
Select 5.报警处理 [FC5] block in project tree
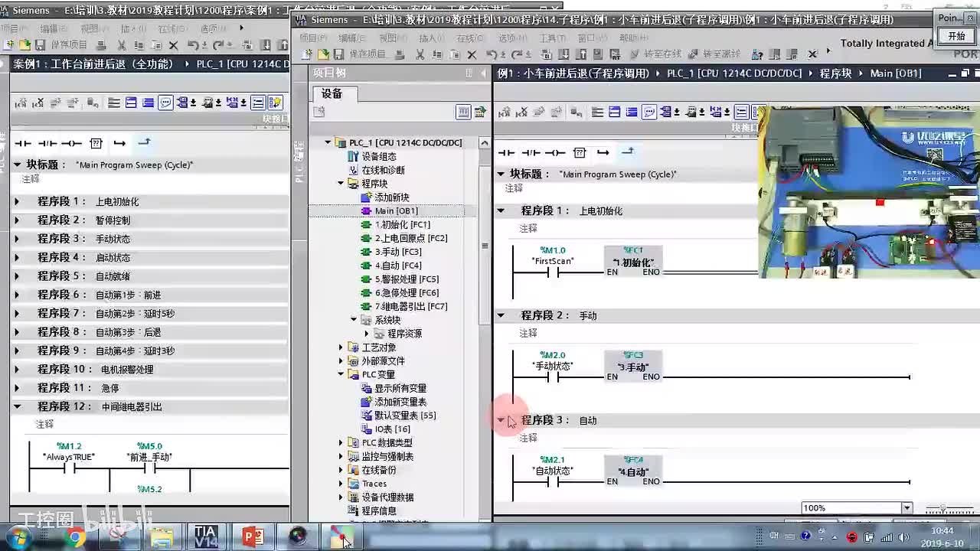407,279
